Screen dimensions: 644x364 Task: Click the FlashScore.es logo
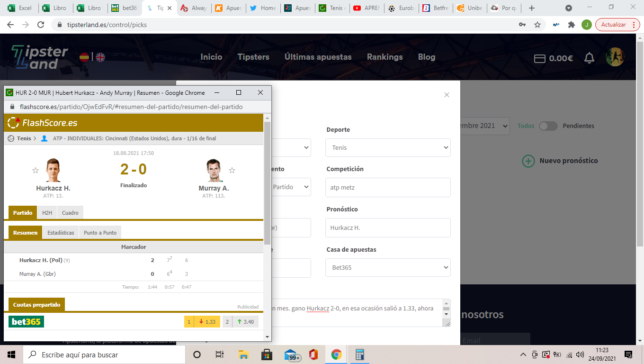[x=43, y=123]
